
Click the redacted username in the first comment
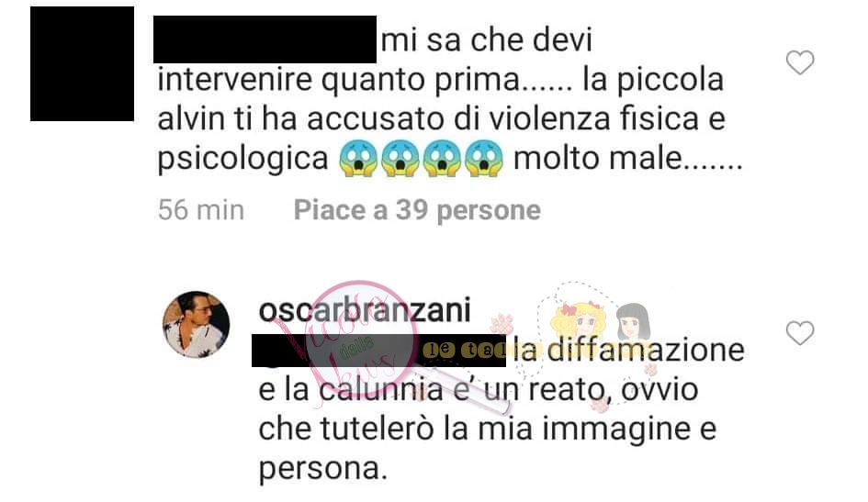[265, 39]
